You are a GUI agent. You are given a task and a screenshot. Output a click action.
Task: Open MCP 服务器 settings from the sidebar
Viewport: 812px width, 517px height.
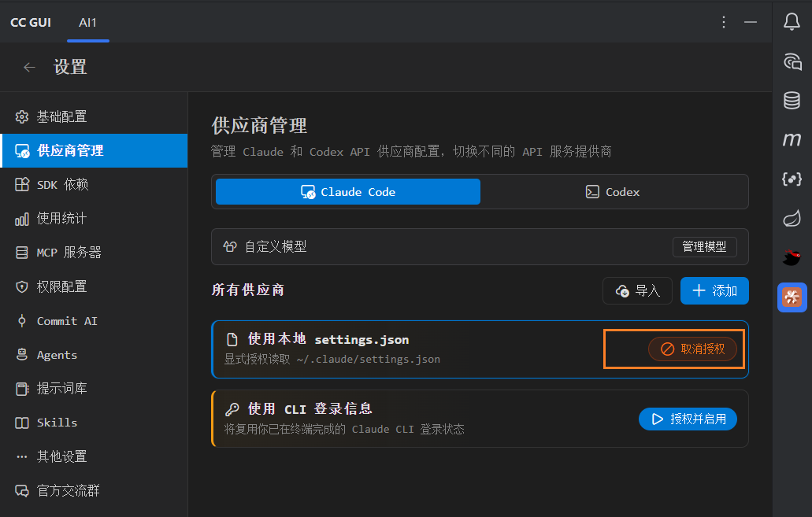65,252
